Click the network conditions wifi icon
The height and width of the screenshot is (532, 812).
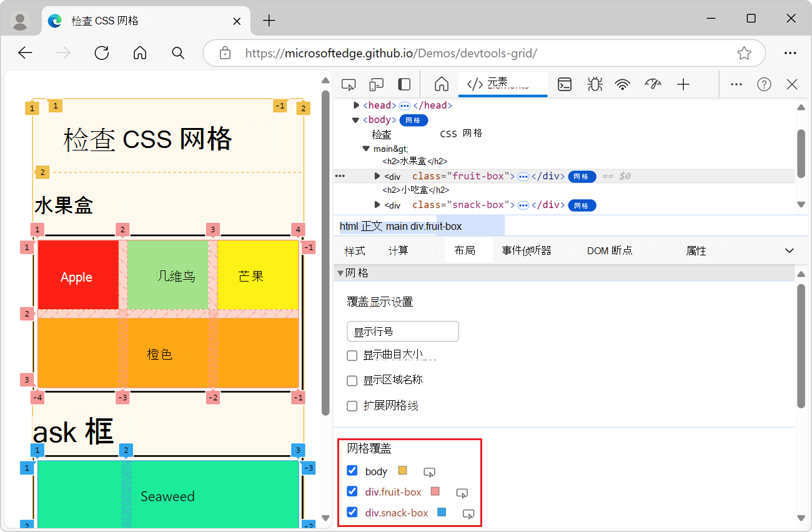click(623, 84)
